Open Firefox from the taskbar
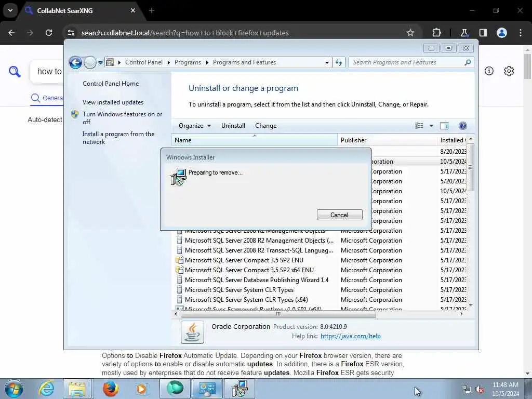The width and height of the screenshot is (532, 399). [110, 389]
